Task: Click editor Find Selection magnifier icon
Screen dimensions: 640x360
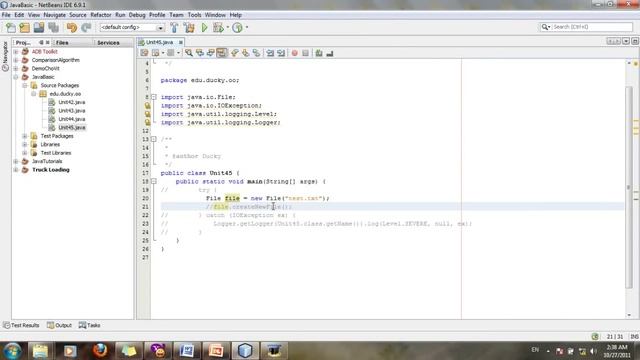Action: pos(189,53)
